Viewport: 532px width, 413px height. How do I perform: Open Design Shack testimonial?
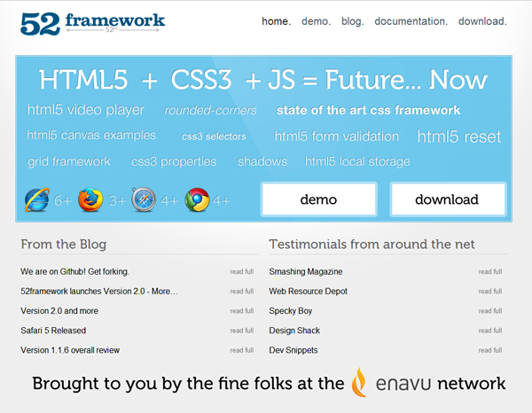[x=294, y=331]
